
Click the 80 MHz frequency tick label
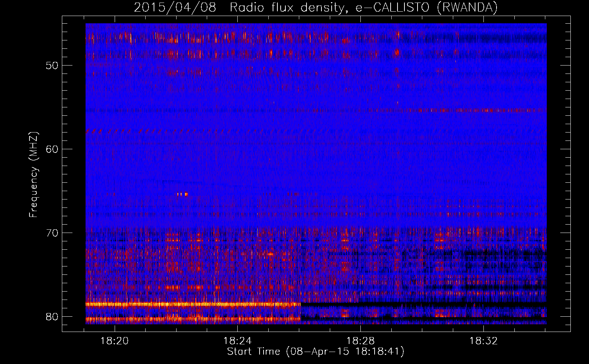52,317
